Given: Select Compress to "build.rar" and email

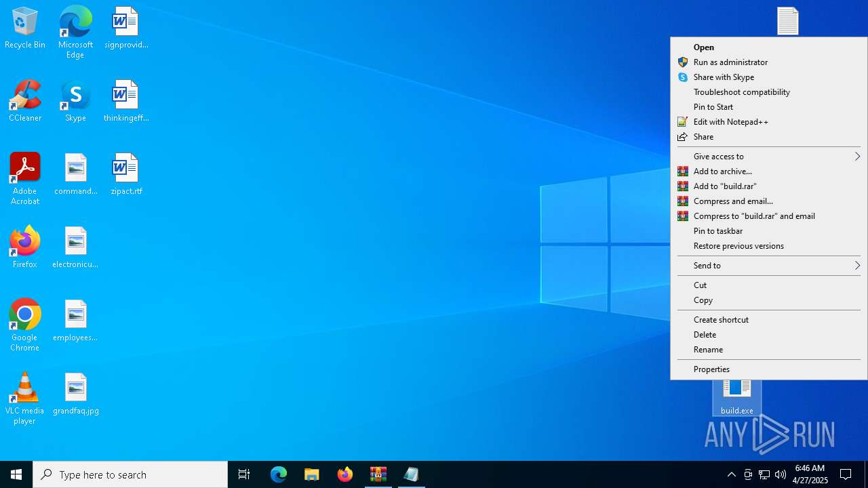Looking at the screenshot, I should point(769,216).
